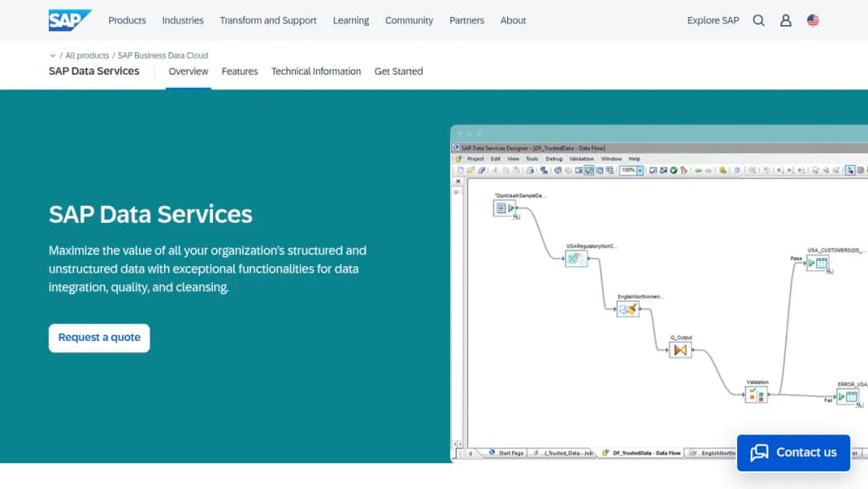Close the Designer side panel with X

click(x=458, y=182)
